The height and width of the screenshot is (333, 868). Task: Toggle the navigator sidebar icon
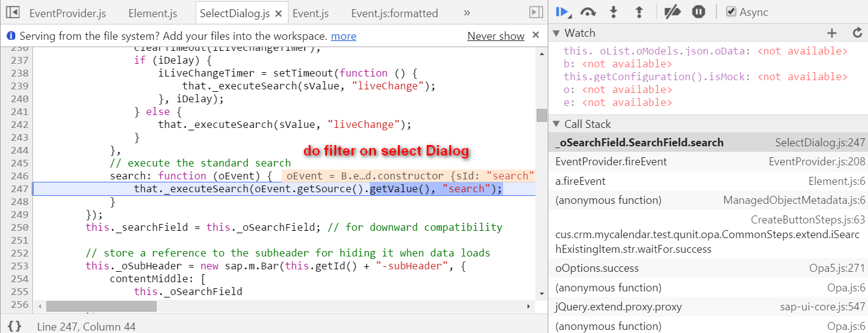[x=13, y=12]
